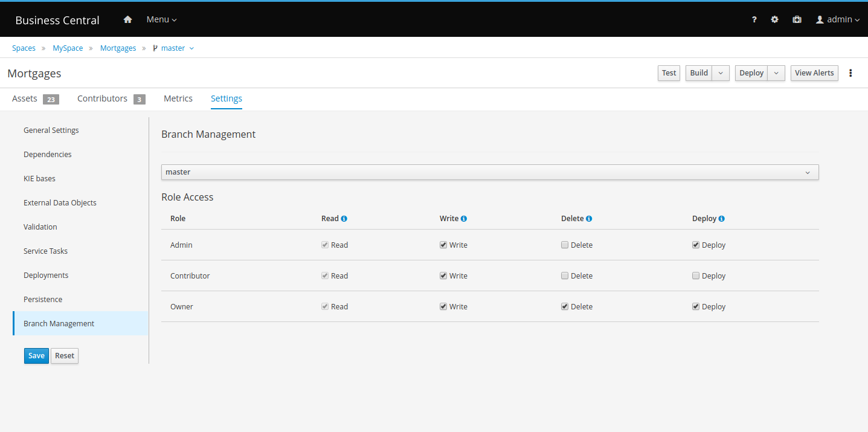Open the Build button dropdown arrow
Image resolution: width=868 pixels, height=432 pixels.
(x=721, y=73)
